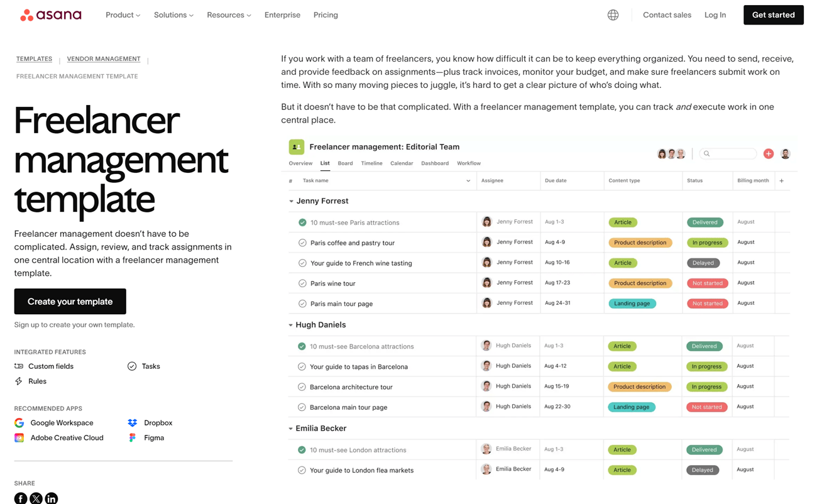The height and width of the screenshot is (504, 817).
Task: Click the Google Workspace icon
Action: tap(19, 423)
